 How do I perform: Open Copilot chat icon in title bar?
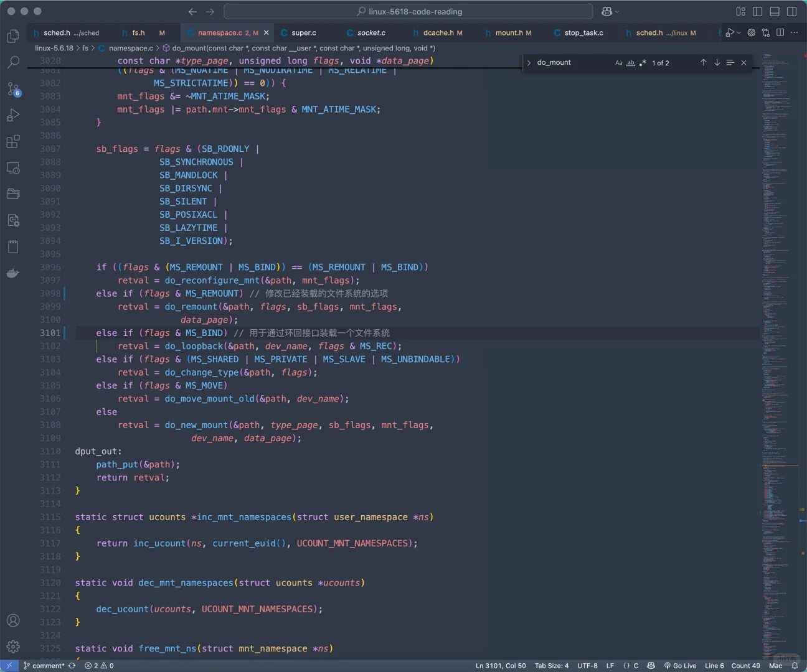[x=606, y=12]
